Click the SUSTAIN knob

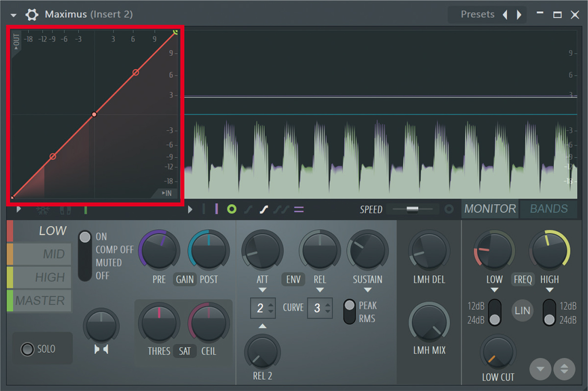pyautogui.click(x=367, y=250)
